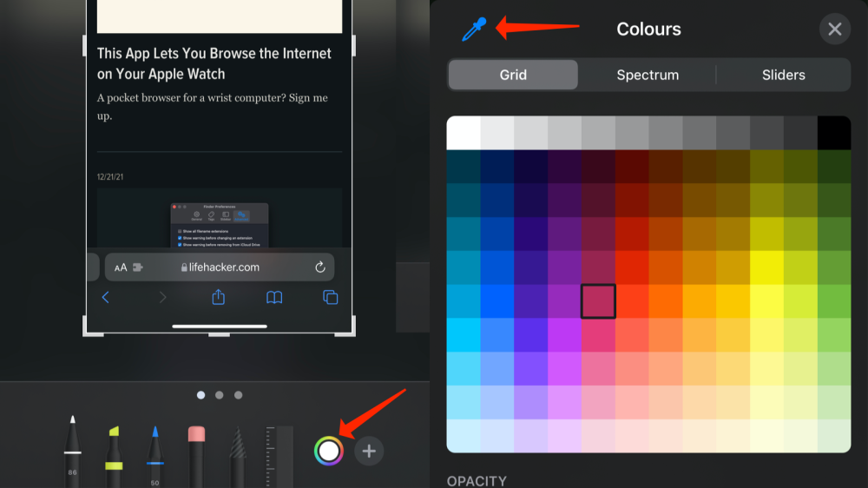This screenshot has height=488, width=868.
Task: Switch to the Spectrum tab
Action: tap(648, 75)
